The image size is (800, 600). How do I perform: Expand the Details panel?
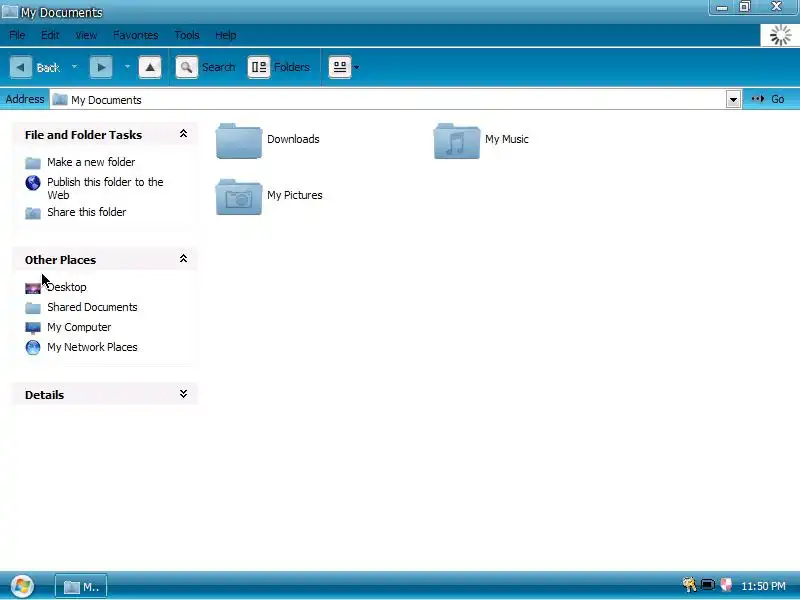183,394
